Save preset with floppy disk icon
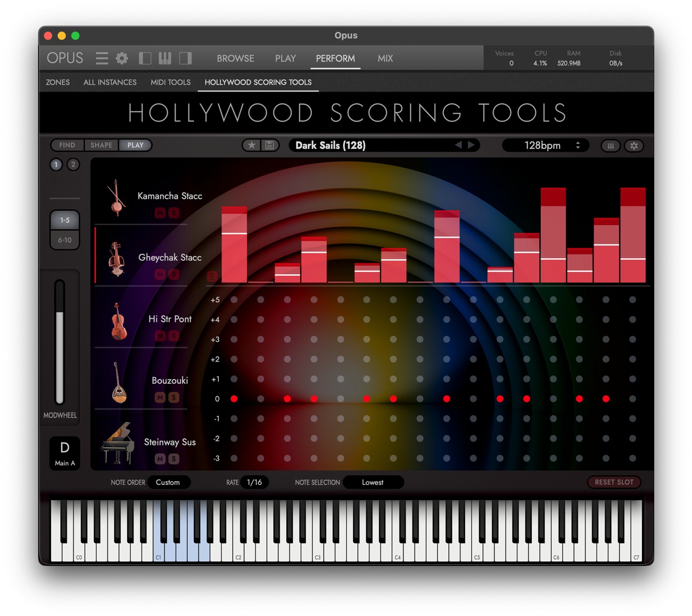The image size is (692, 616). point(269,145)
